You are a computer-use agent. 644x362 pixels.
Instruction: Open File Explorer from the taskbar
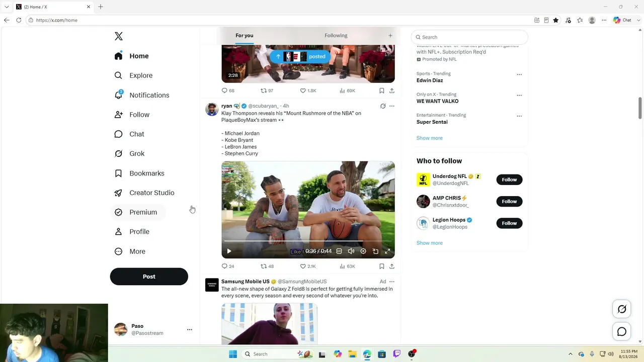tap(352, 354)
